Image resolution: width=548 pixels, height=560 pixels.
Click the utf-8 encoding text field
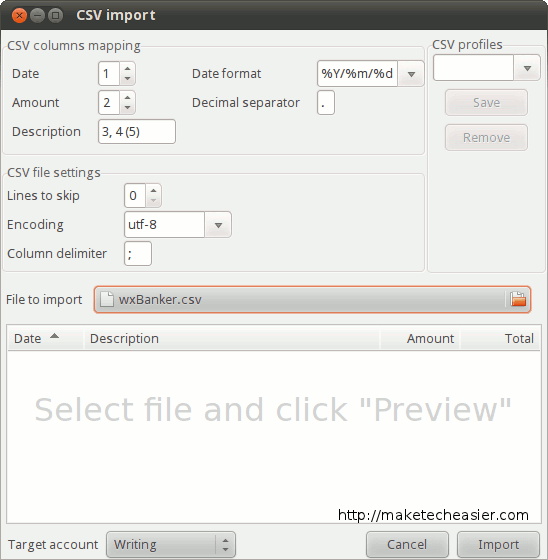coord(164,225)
